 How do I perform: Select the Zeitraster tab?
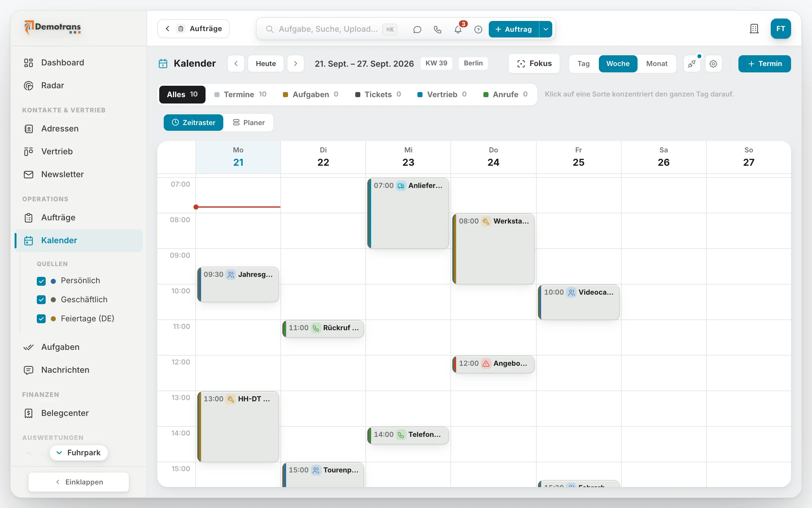pyautogui.click(x=193, y=123)
